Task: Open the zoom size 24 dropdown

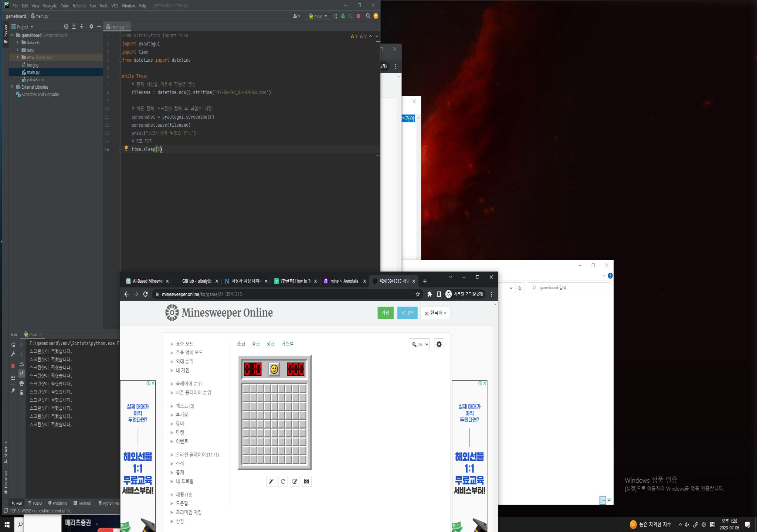Action: [419, 344]
